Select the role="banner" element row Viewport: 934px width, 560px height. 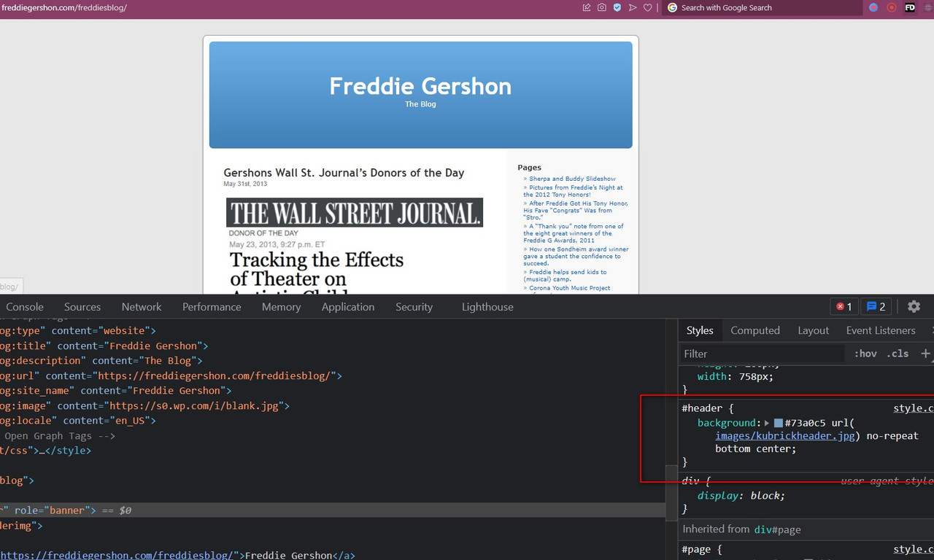coord(333,510)
